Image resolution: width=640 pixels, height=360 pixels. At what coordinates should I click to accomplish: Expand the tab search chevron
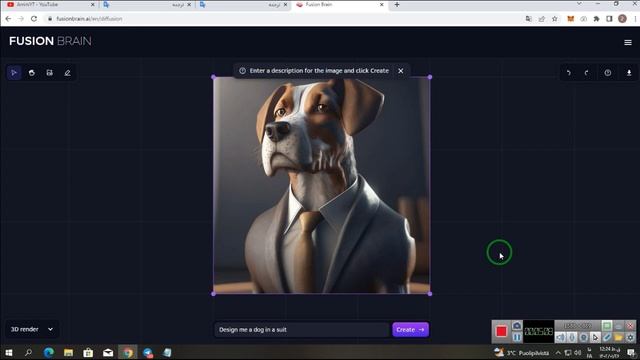pos(579,4)
